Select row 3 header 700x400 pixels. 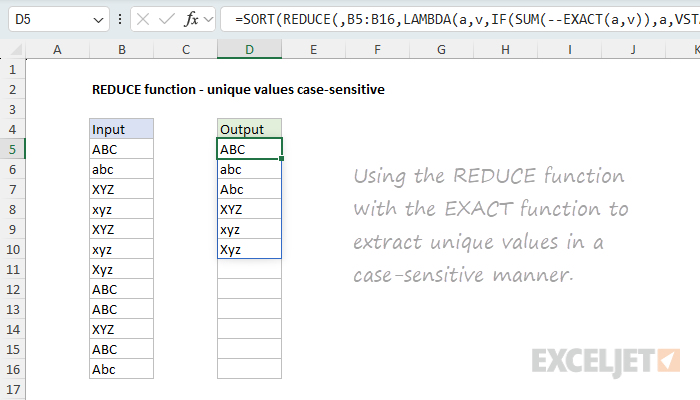(x=12, y=109)
